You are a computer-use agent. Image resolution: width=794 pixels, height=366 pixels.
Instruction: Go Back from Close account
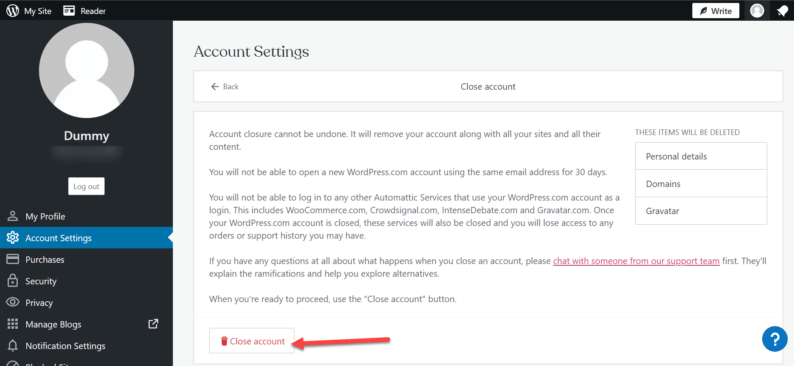[x=224, y=87]
